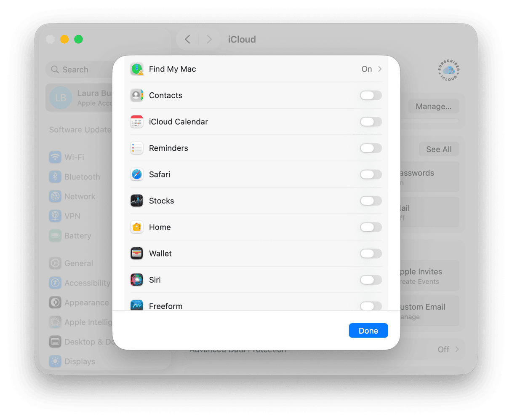Screen dimensions: 512x420
Task: Switch on the Reminders toggle
Action: pyautogui.click(x=371, y=148)
